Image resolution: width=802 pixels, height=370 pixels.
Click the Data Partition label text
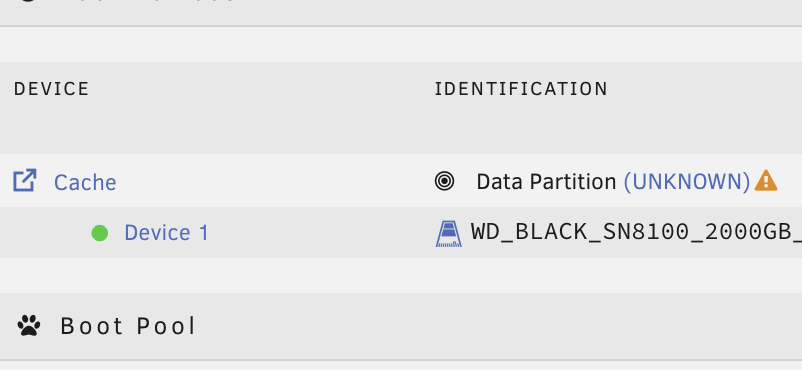click(546, 182)
